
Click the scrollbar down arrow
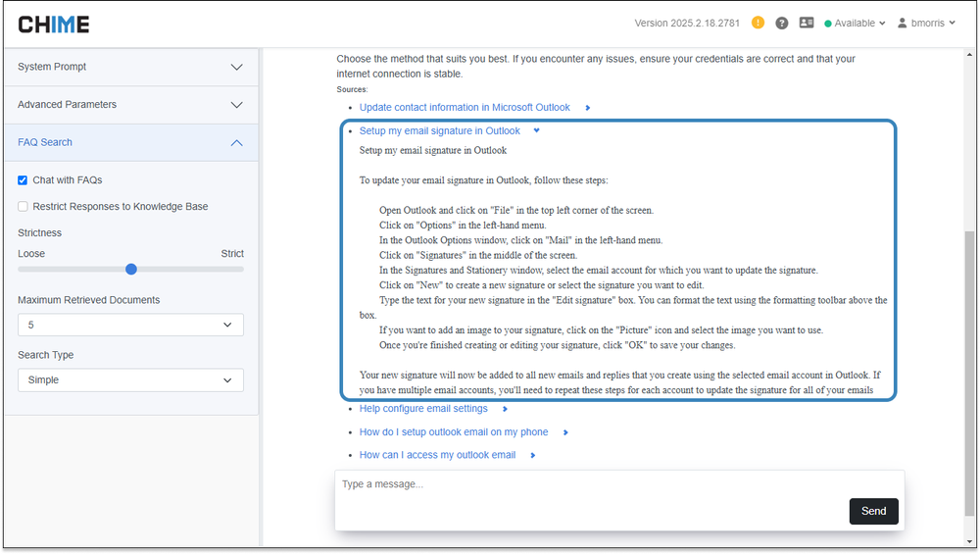click(969, 542)
